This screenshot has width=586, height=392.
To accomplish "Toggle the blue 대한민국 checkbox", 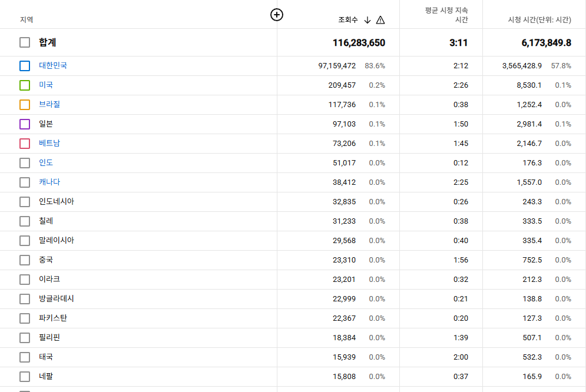I will click(25, 66).
